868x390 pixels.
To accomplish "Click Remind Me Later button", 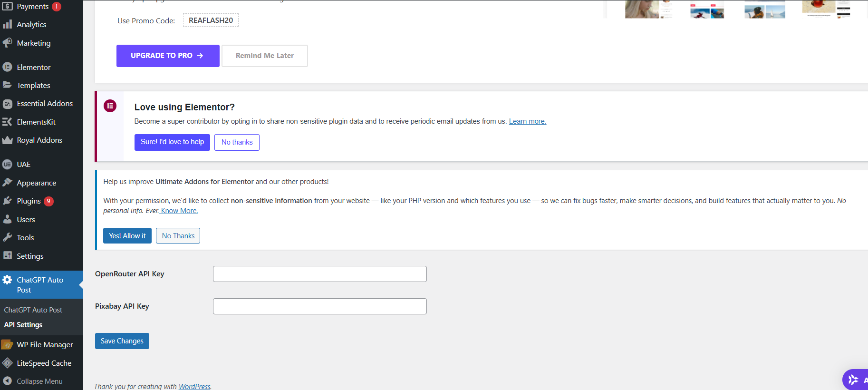I will [265, 56].
